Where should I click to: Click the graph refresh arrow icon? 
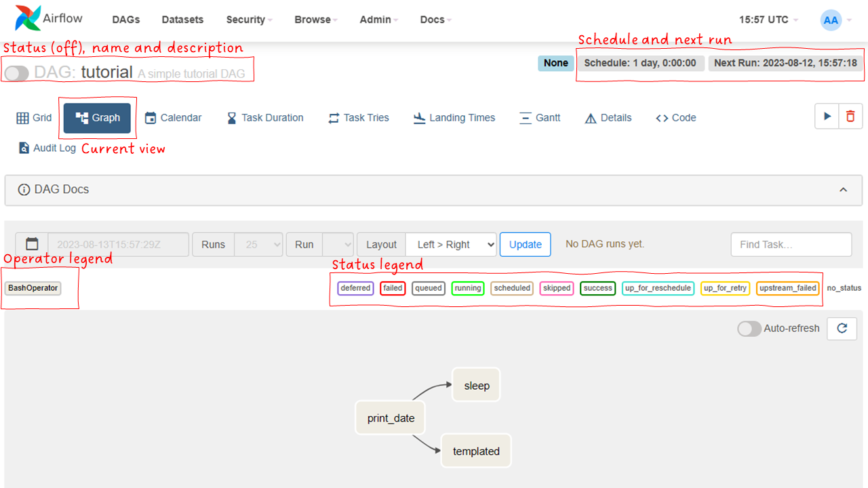coord(842,328)
